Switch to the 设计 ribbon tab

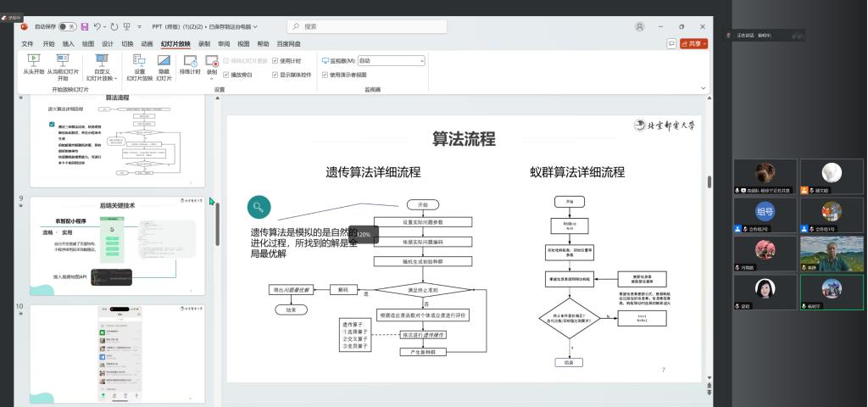[108, 44]
